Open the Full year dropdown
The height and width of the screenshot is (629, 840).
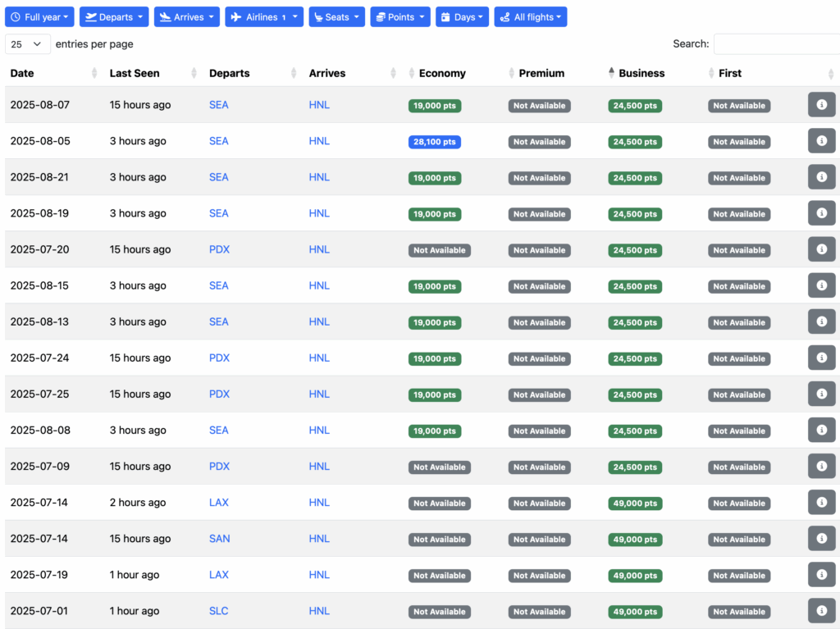[39, 17]
